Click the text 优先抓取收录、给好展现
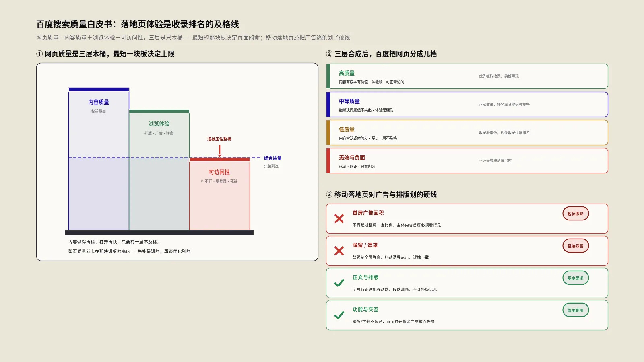Image resolution: width=644 pixels, height=362 pixels. pyautogui.click(x=499, y=76)
